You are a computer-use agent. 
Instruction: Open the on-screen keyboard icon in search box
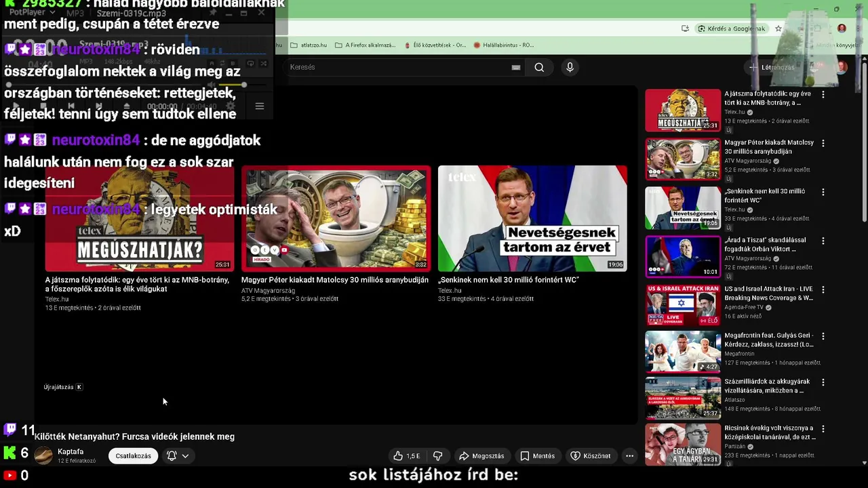(x=516, y=67)
